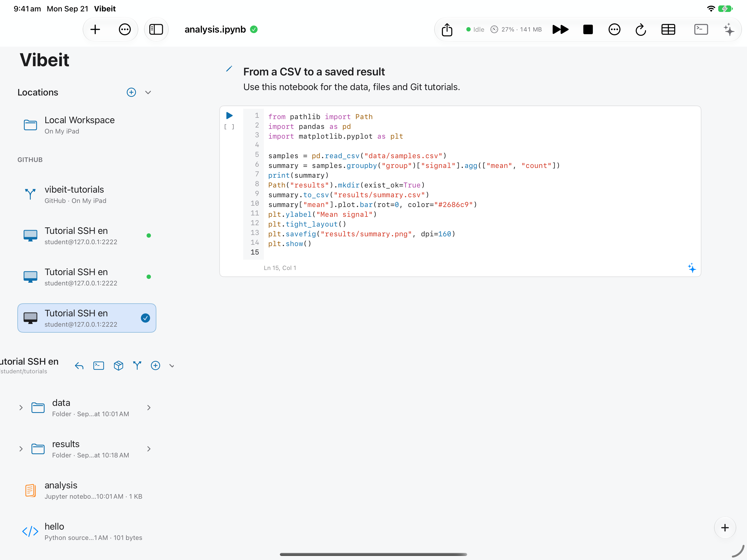The image size is (747, 560).
Task: Open AI sparkle assist inside the code cell
Action: coord(692,268)
